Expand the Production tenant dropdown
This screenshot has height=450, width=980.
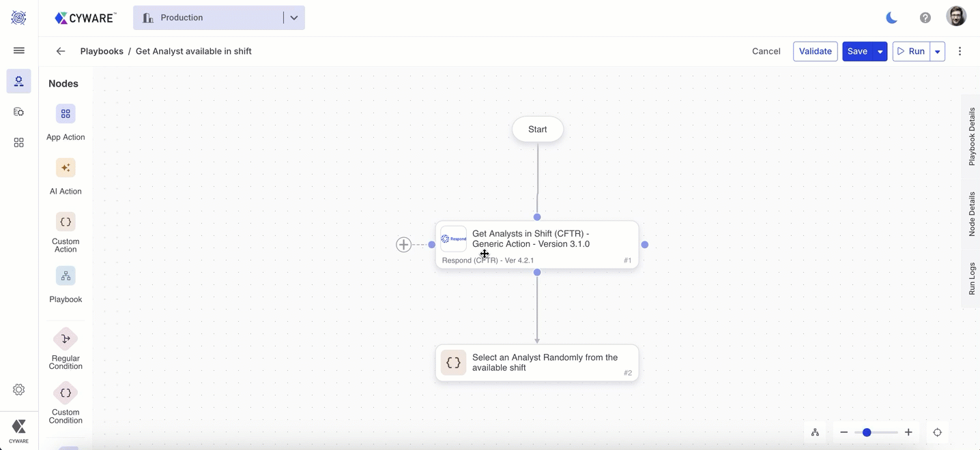pos(294,18)
